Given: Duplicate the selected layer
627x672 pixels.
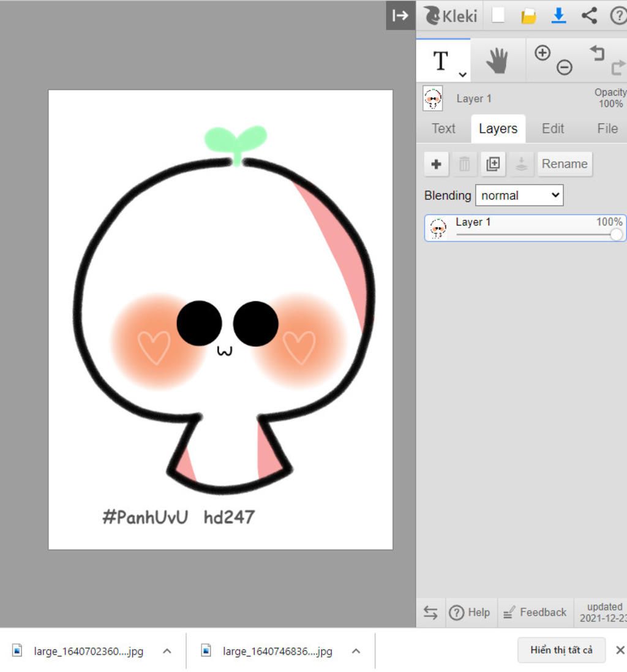Looking at the screenshot, I should pos(493,164).
